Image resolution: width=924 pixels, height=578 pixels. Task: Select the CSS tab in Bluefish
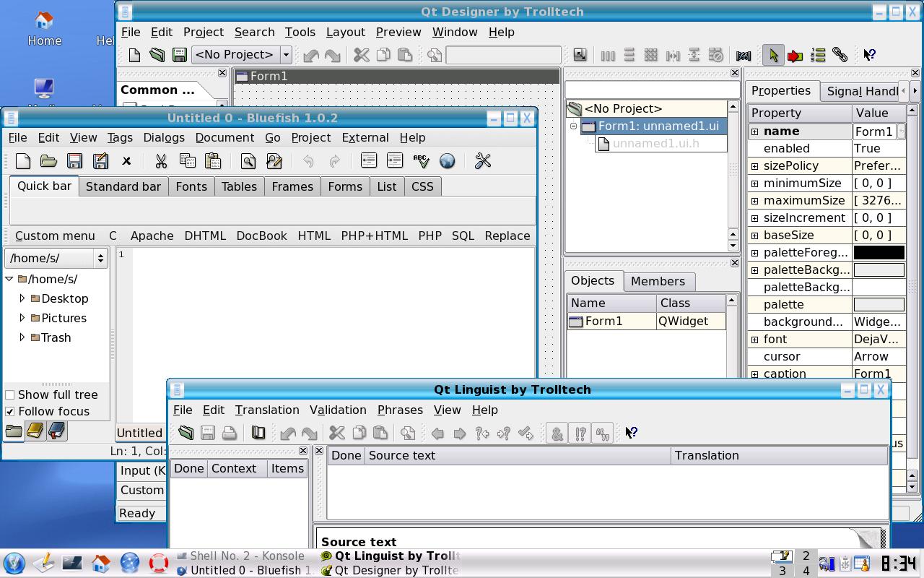[x=422, y=186]
